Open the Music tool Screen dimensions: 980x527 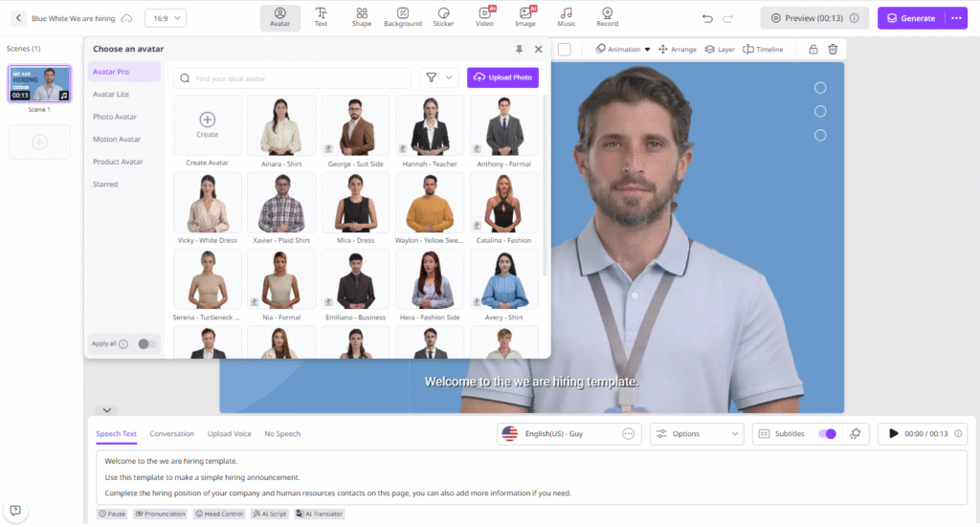point(567,17)
